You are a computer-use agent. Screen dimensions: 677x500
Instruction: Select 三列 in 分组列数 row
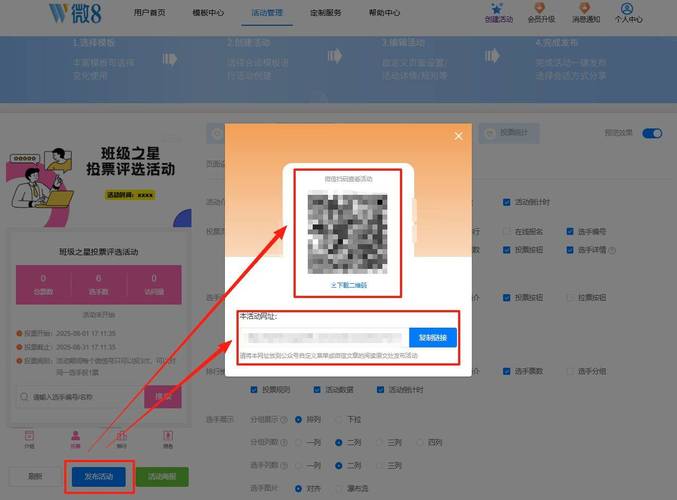[379, 443]
